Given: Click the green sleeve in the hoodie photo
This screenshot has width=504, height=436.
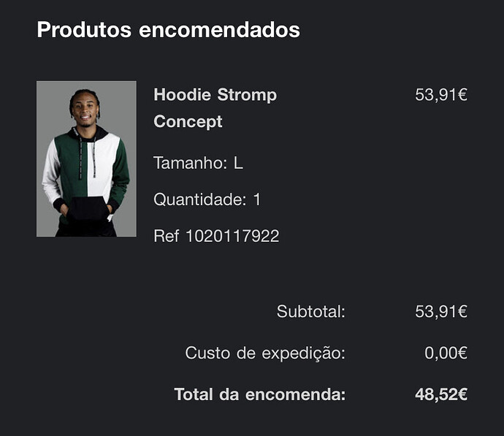Looking at the screenshot, I should (121, 170).
